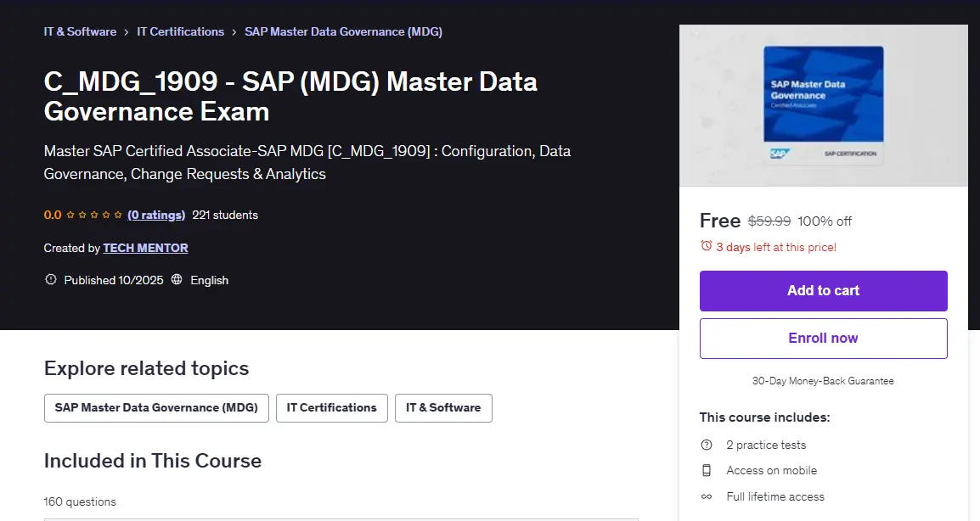980x521 pixels.
Task: Click '3 days left at this price!' text
Action: (x=776, y=248)
